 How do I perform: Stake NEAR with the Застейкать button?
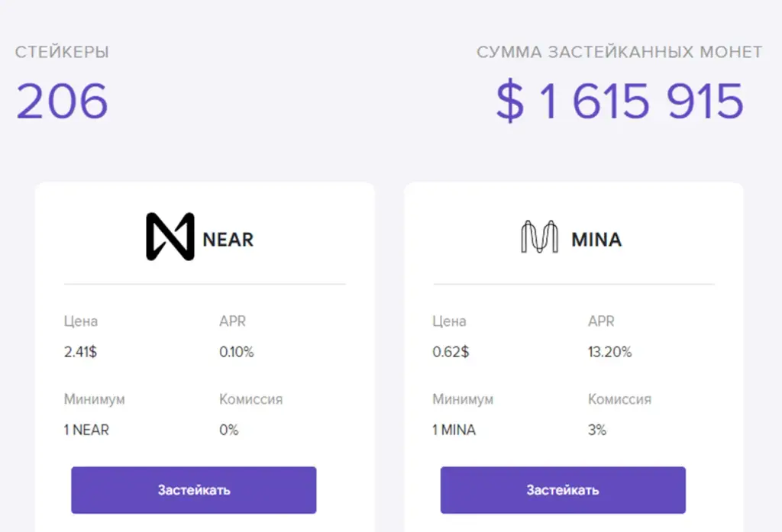pyautogui.click(x=193, y=490)
